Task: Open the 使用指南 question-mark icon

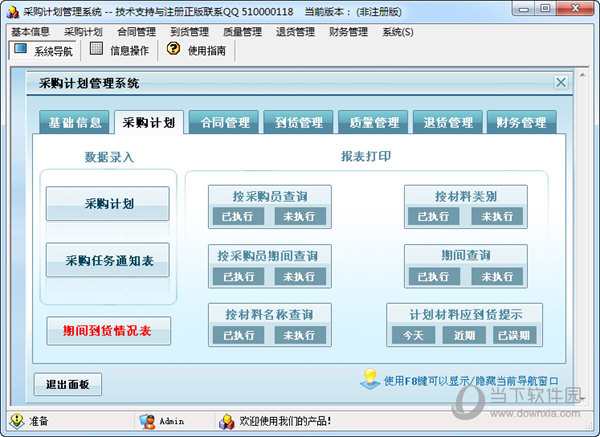Action: [173, 49]
